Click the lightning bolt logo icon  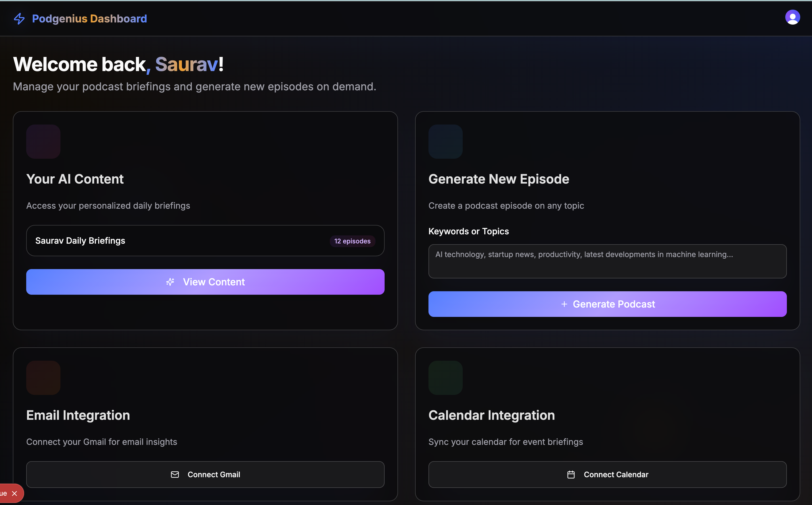click(x=19, y=19)
